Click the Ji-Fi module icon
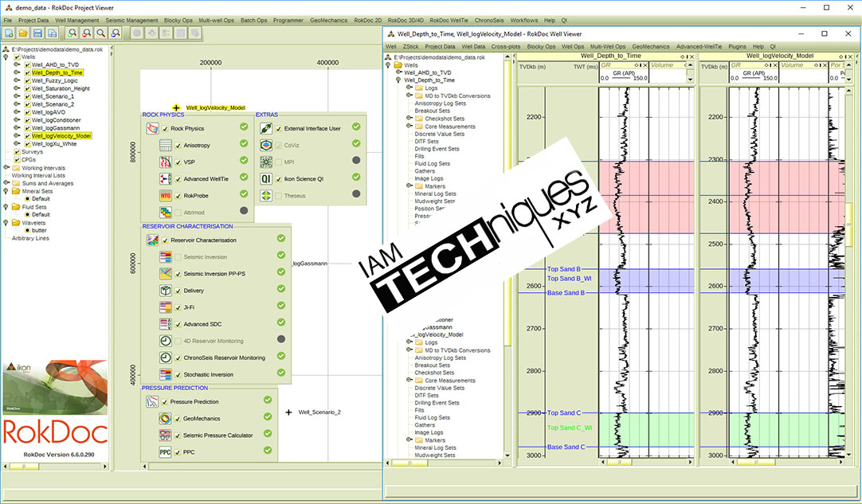862x504 pixels. click(x=166, y=307)
